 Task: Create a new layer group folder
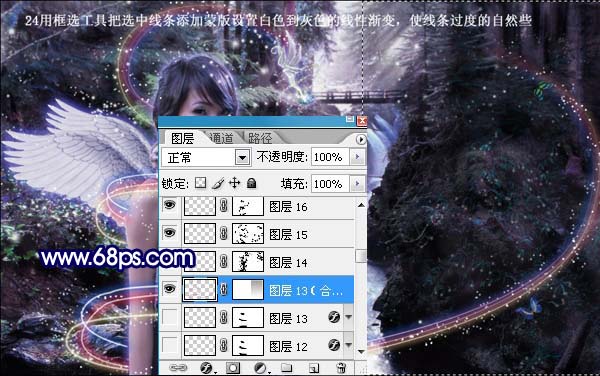coord(286,368)
